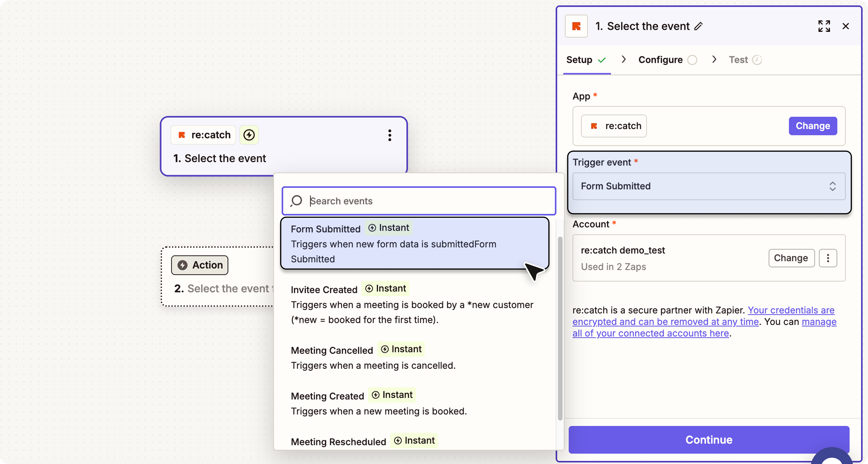This screenshot has height=464, width=868.
Task: Click the 'Used in 2 Zaps' text
Action: pos(613,267)
